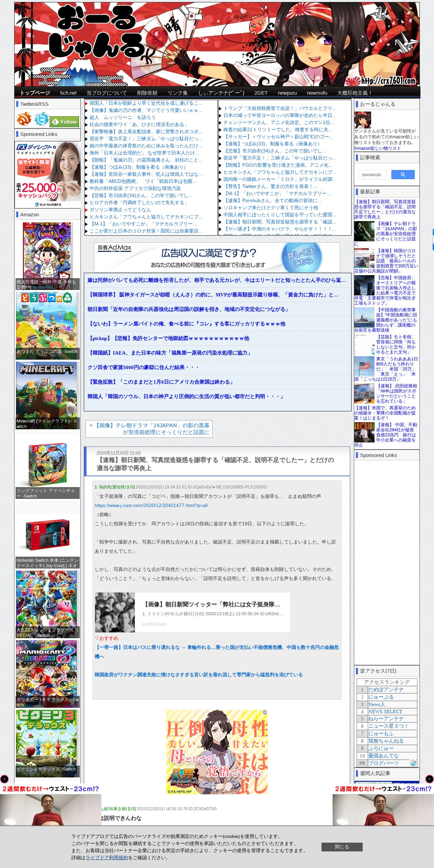
Task: Open トップページ in navigation bar
Action: click(35, 93)
